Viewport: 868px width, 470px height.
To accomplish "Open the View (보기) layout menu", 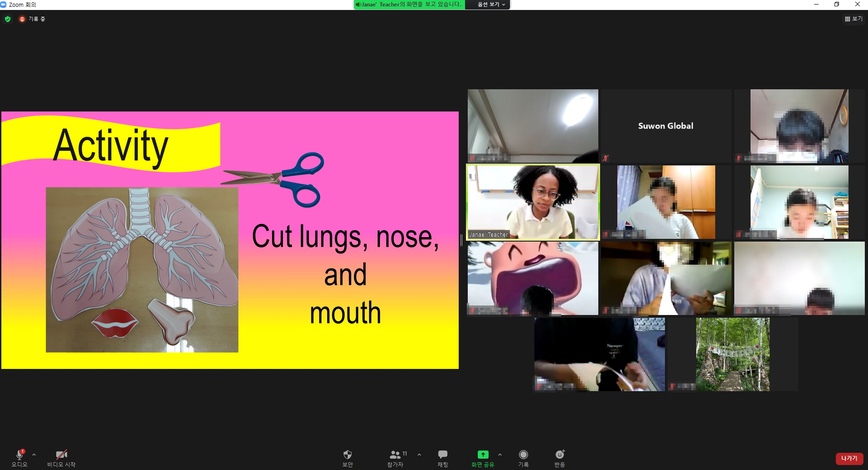I will click(x=853, y=19).
